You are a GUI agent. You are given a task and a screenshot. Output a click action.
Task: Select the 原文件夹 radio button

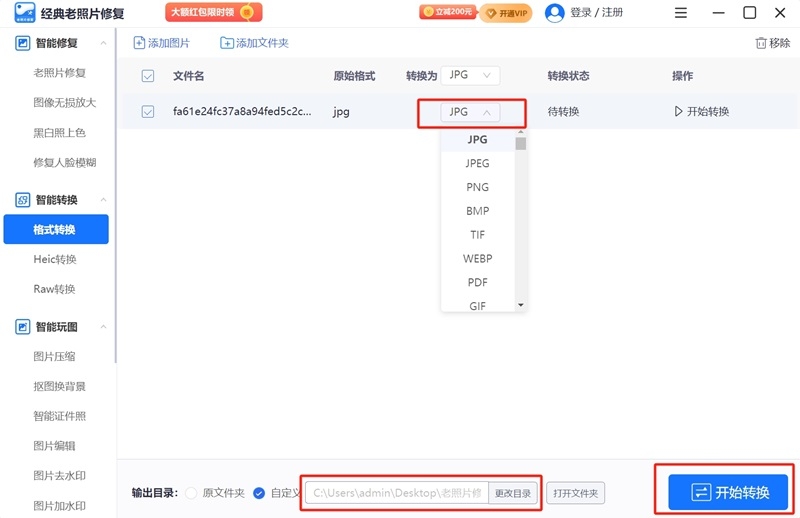(x=191, y=493)
